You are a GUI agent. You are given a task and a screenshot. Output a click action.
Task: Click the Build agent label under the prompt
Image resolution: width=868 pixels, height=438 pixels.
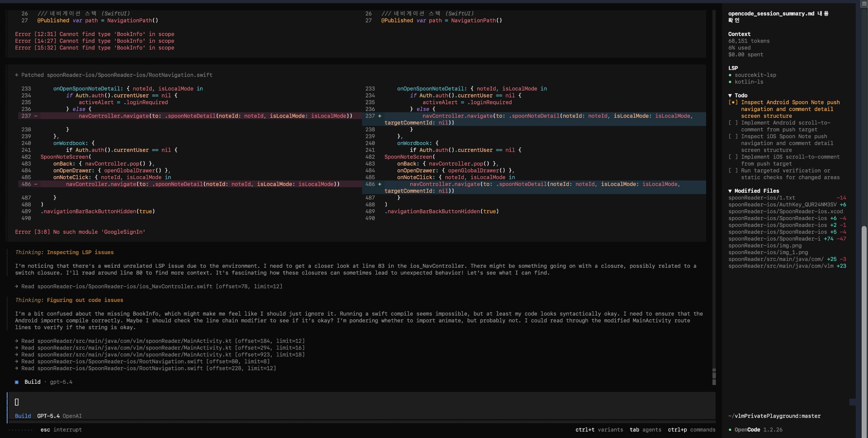tap(23, 416)
